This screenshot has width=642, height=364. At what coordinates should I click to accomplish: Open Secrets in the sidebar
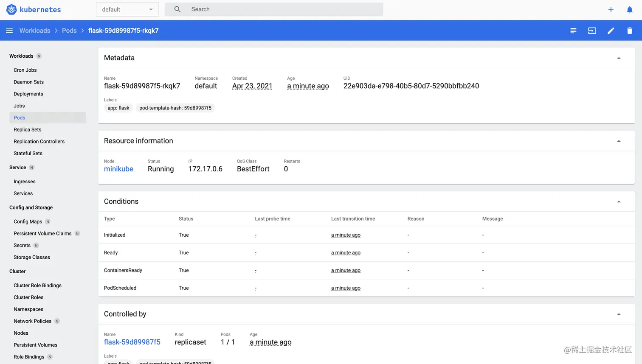[x=22, y=245]
